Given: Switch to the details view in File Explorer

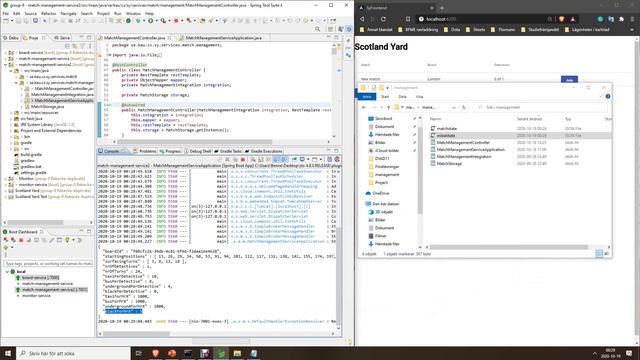Looking at the screenshot, I should click(x=599, y=254).
